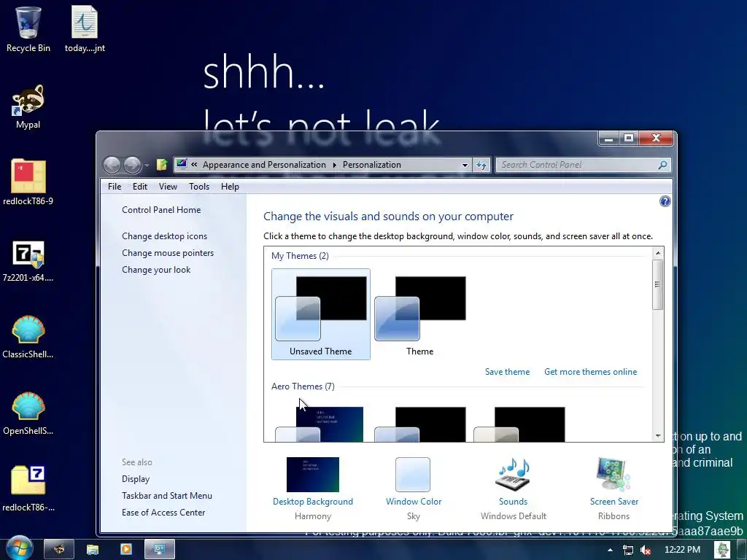Click the Personalization taskbar button
Screen dimensions: 747x560
(x=160, y=549)
